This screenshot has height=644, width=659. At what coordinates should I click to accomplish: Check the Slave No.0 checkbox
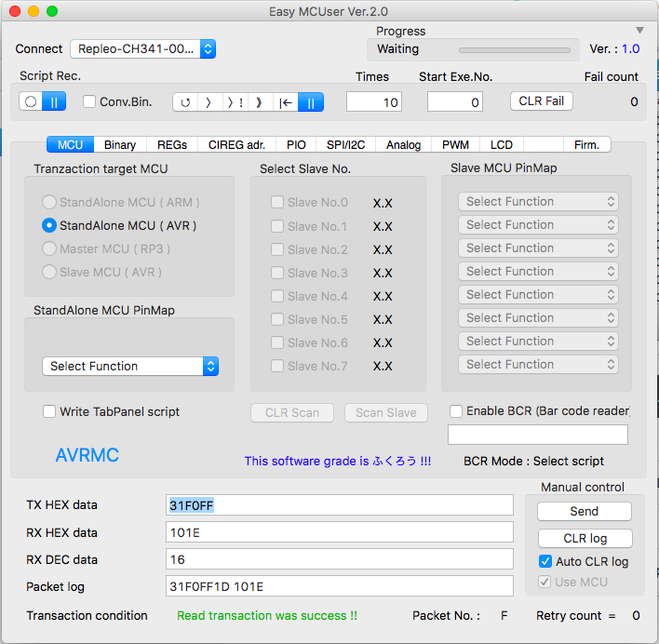(x=277, y=202)
